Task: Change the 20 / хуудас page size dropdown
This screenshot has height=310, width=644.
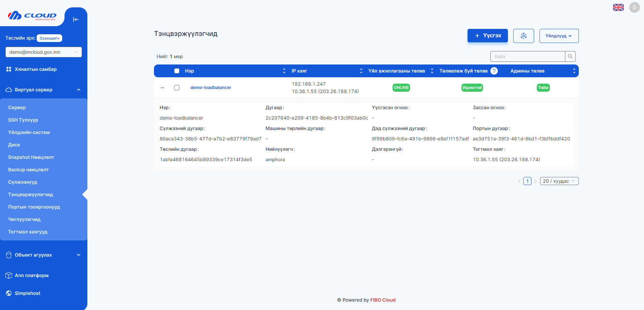Action: pyautogui.click(x=559, y=181)
